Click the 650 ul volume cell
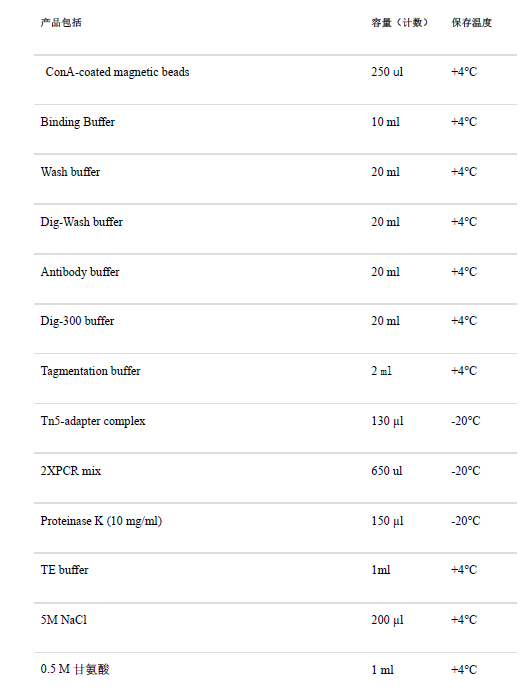The height and width of the screenshot is (700, 528). (x=387, y=471)
